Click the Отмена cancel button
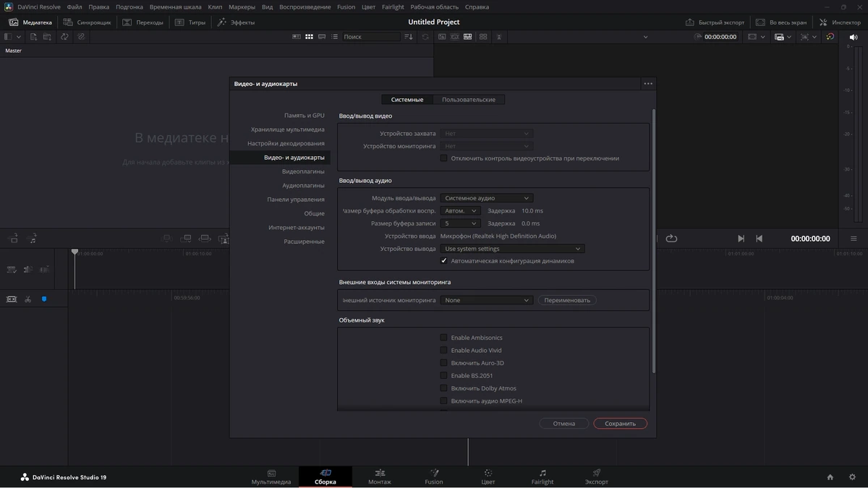868x488 pixels. (564, 424)
